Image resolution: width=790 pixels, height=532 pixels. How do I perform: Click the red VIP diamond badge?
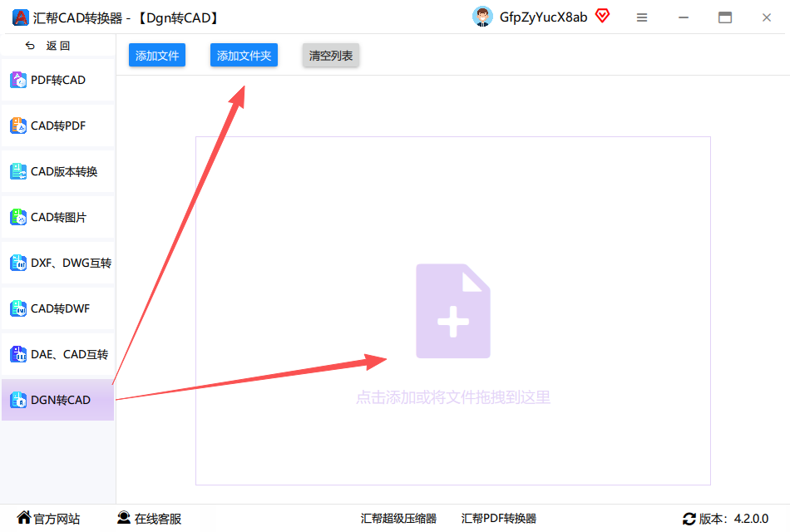pos(602,16)
